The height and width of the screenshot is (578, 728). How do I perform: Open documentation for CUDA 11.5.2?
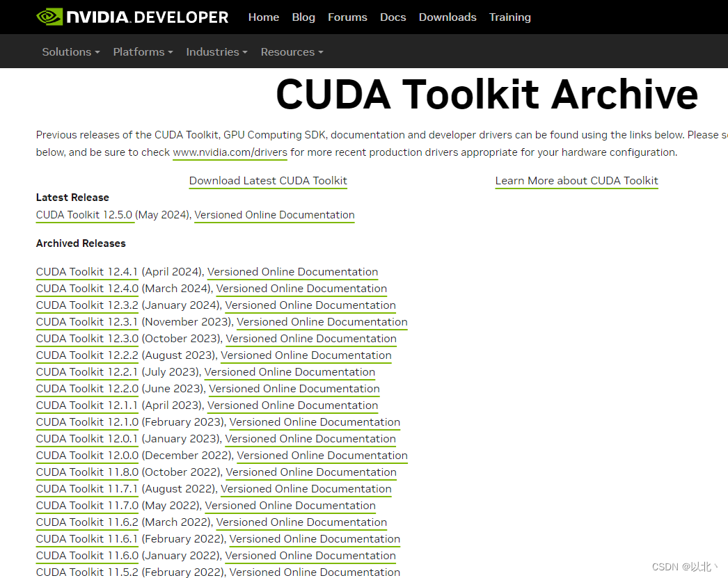point(315,572)
